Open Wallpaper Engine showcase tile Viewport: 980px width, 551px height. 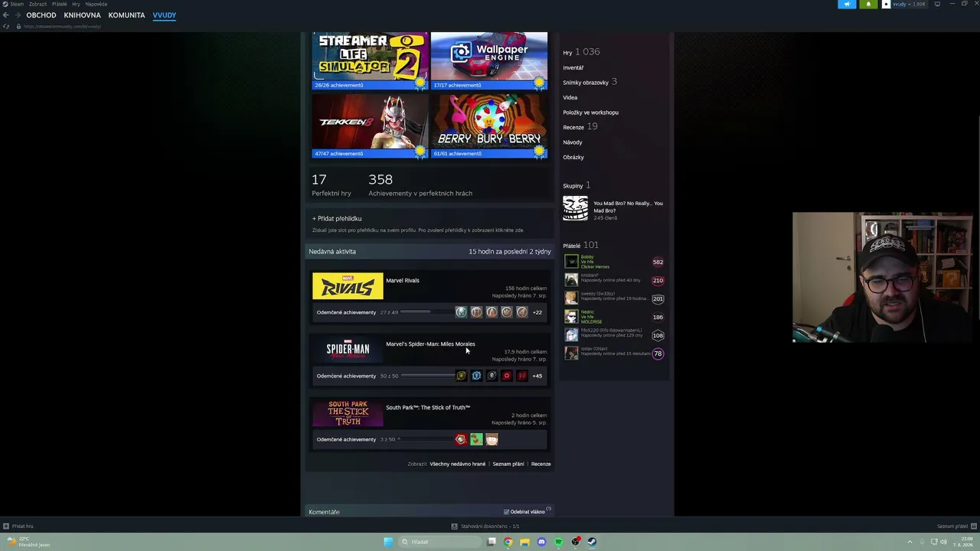489,61
